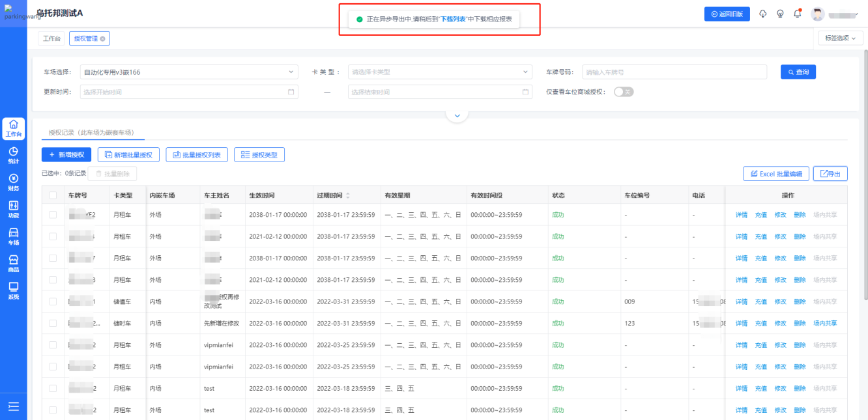Toggle 仅查看车位商城授权 switch

tap(624, 92)
